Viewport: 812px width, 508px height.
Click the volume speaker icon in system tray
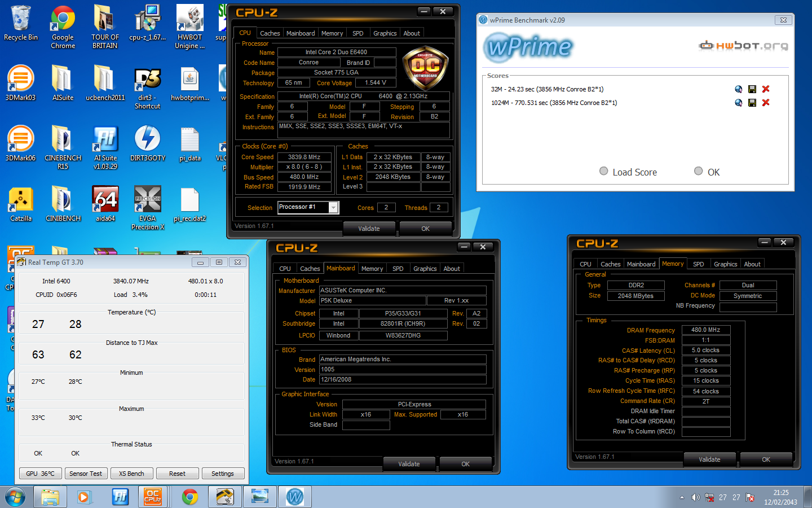click(695, 497)
